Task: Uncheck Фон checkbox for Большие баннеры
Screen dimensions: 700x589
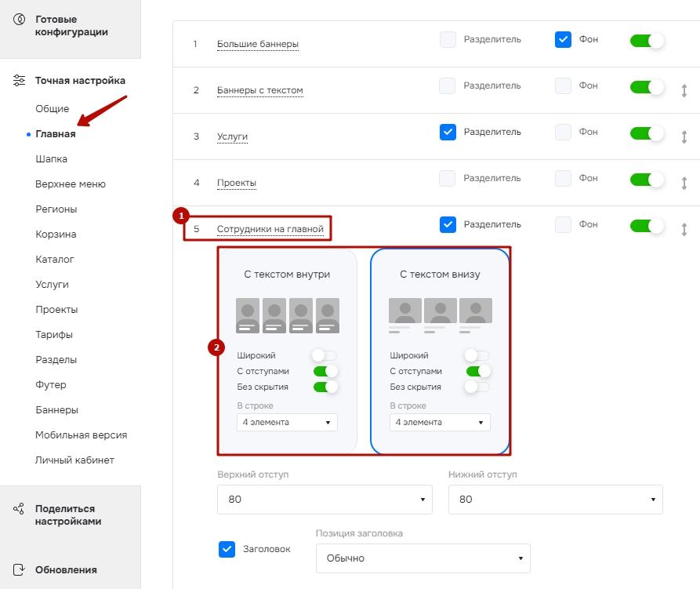Action: [563, 40]
